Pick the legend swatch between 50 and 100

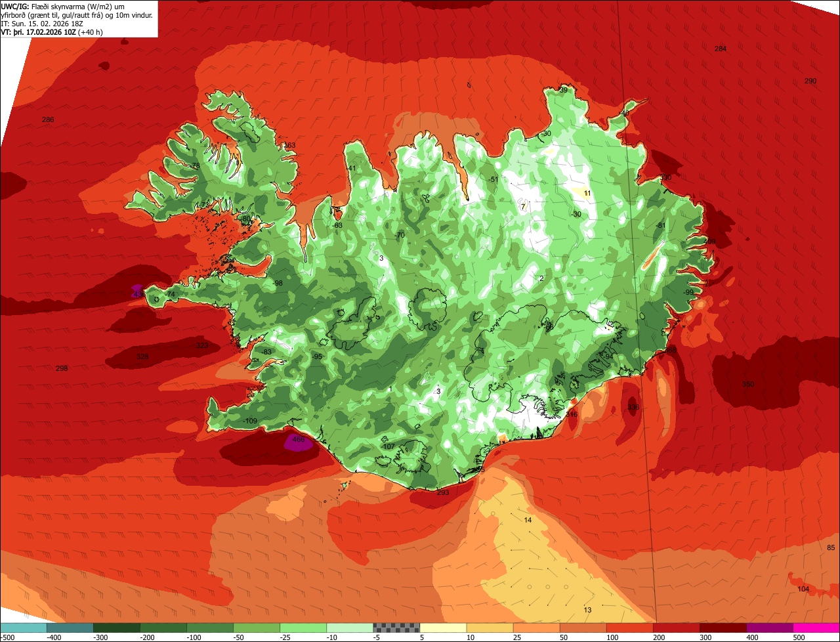pos(582,628)
